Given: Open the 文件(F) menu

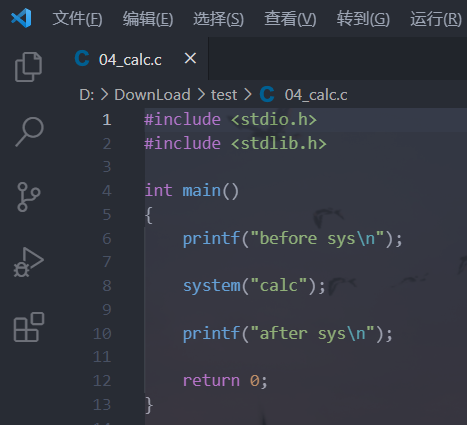Looking at the screenshot, I should (77, 18).
